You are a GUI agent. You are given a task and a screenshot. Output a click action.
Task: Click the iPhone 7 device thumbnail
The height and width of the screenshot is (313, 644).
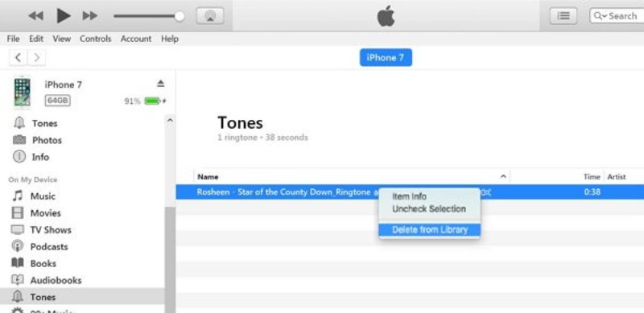pos(23,93)
